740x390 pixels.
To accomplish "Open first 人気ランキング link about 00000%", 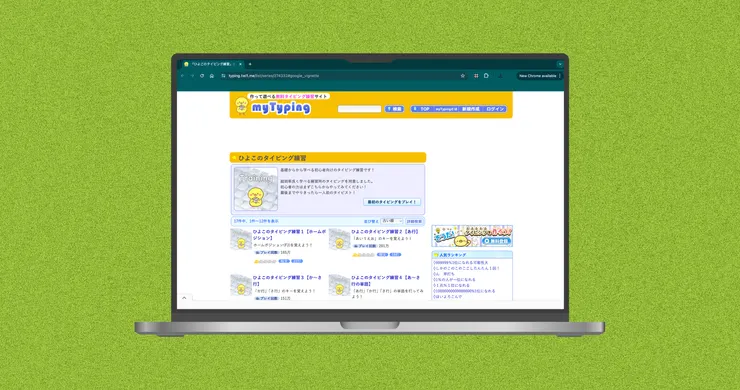I will 461,263.
